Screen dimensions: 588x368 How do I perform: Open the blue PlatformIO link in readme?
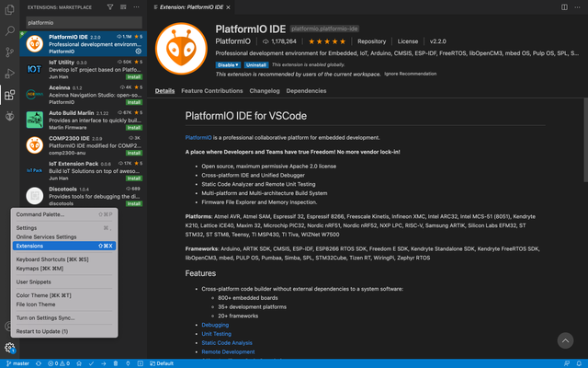pyautogui.click(x=198, y=138)
